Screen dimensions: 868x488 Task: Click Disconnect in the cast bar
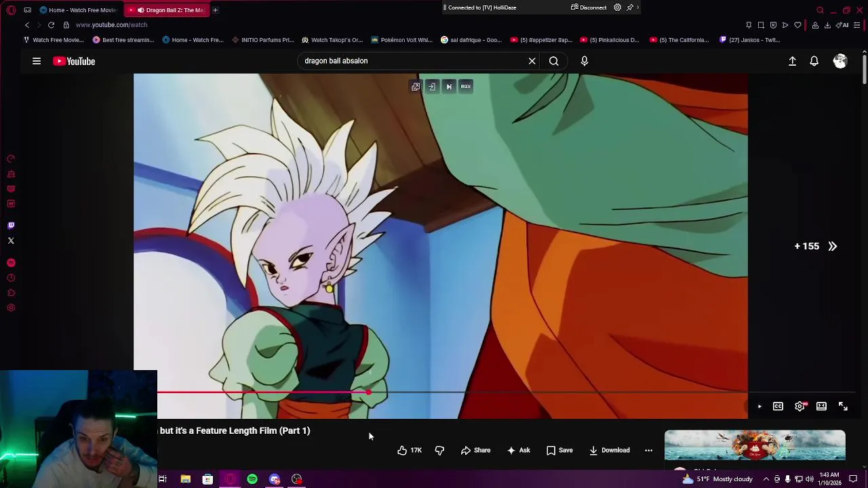[589, 7]
